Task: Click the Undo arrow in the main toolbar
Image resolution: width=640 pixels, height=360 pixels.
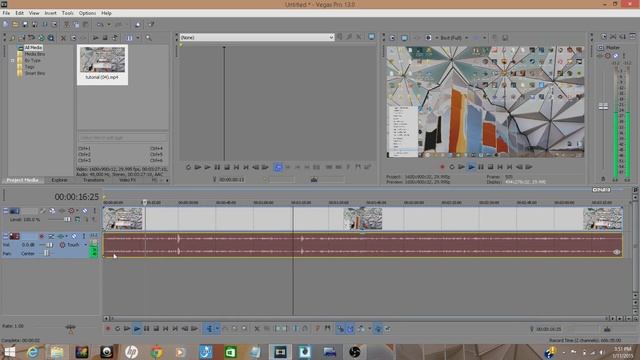Action: (100, 24)
